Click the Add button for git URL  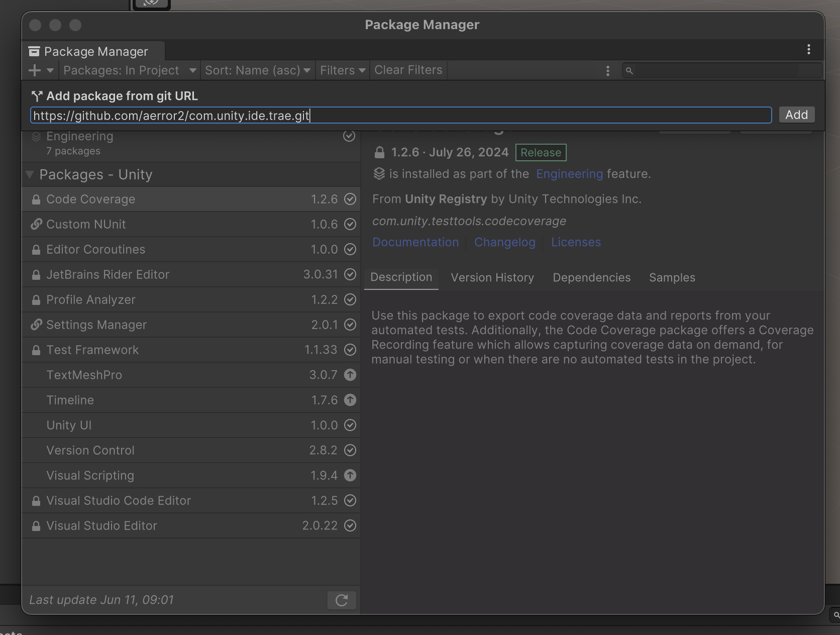coord(796,115)
